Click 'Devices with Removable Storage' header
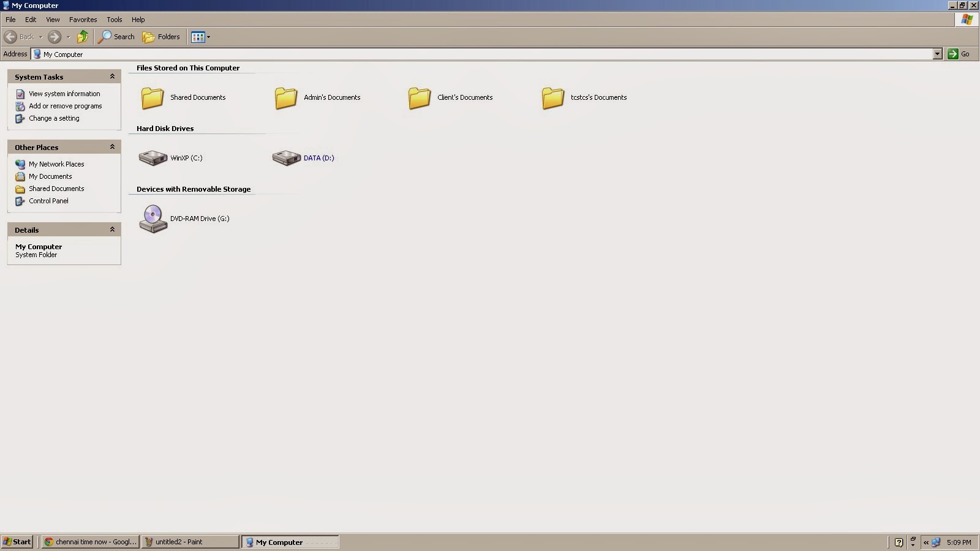This screenshot has height=551, width=980. [194, 189]
